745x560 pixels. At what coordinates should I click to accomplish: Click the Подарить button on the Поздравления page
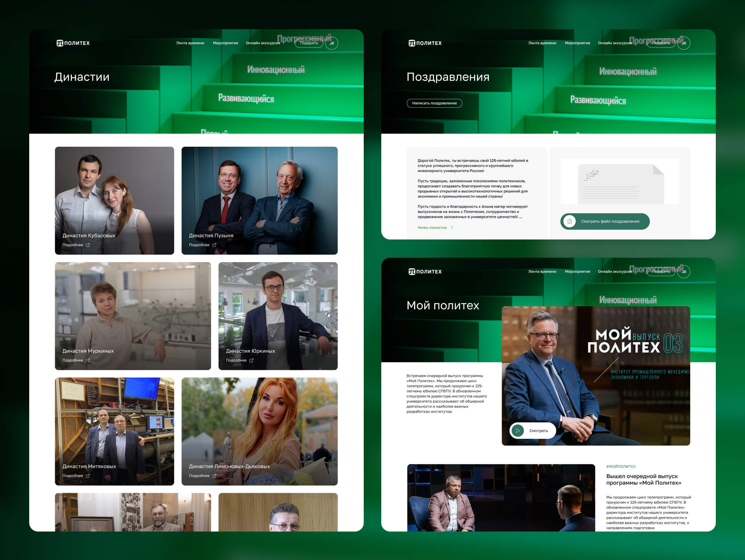(661, 43)
